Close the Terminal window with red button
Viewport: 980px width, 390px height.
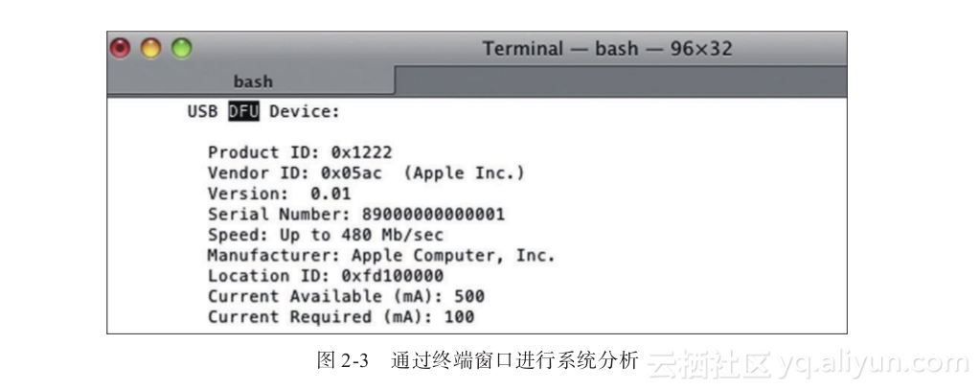coord(120,48)
